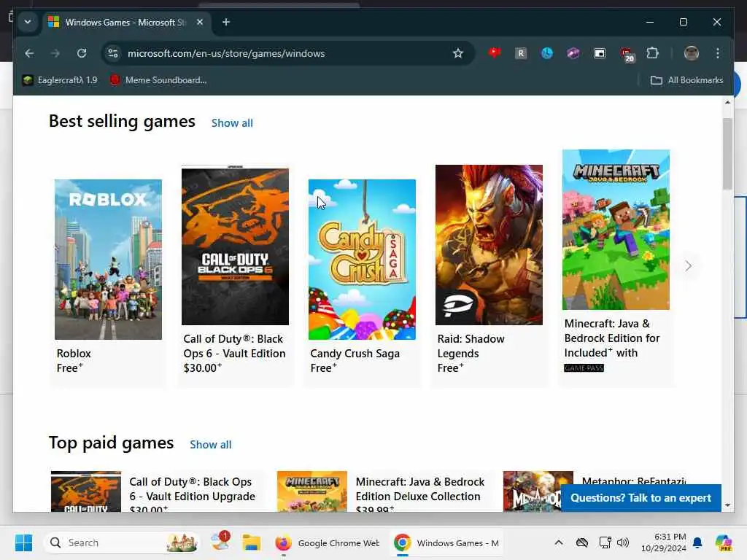The image size is (747, 560).
Task: Click Black Ops 6 Vault Edition title
Action: (234, 346)
